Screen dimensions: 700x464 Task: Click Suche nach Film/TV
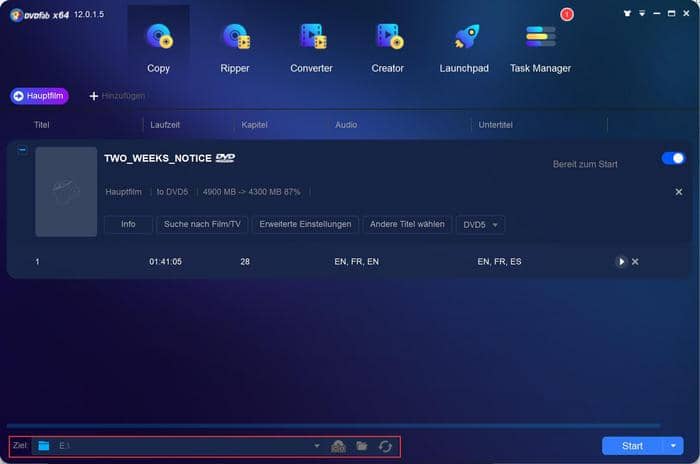click(x=202, y=224)
